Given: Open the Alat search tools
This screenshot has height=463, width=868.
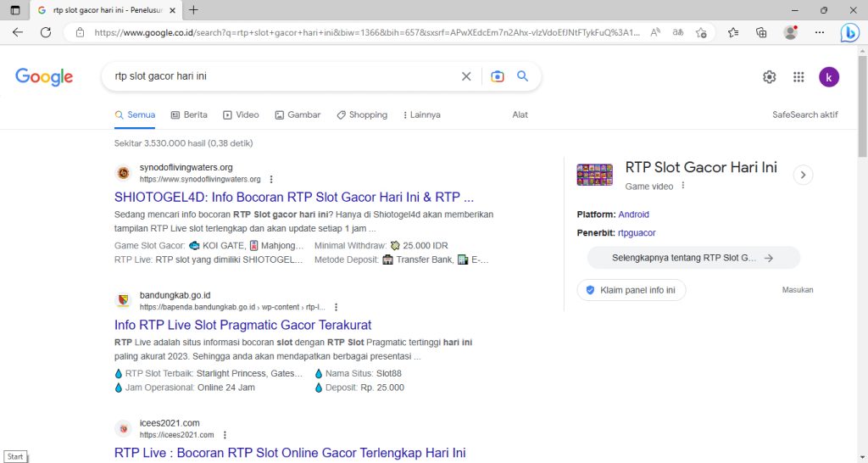Looking at the screenshot, I should click(x=520, y=114).
